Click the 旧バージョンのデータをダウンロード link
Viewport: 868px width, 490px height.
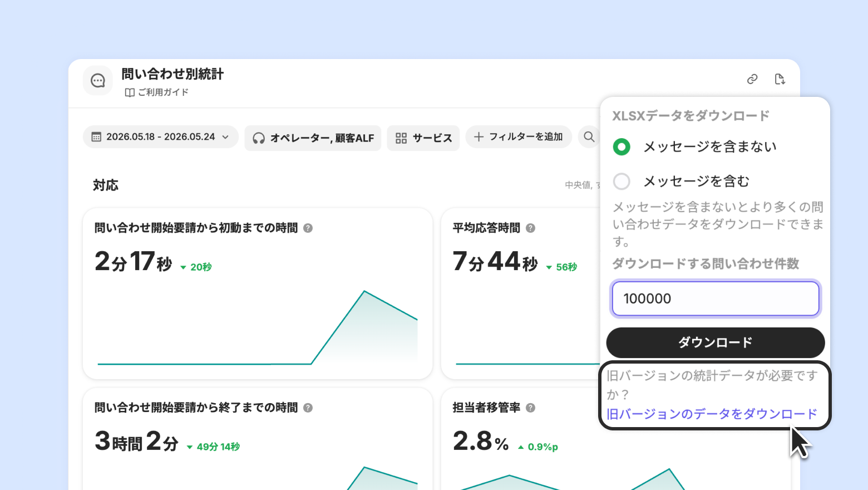[712, 414]
